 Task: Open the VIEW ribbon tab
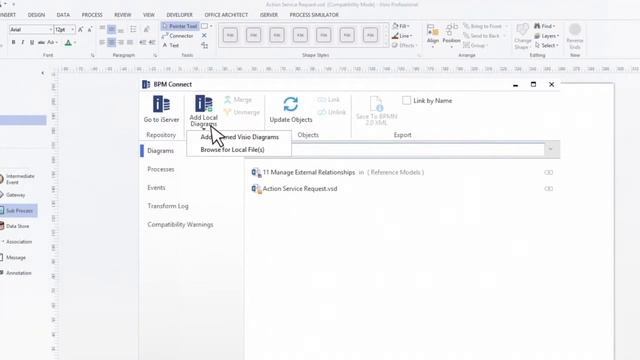[x=149, y=15]
